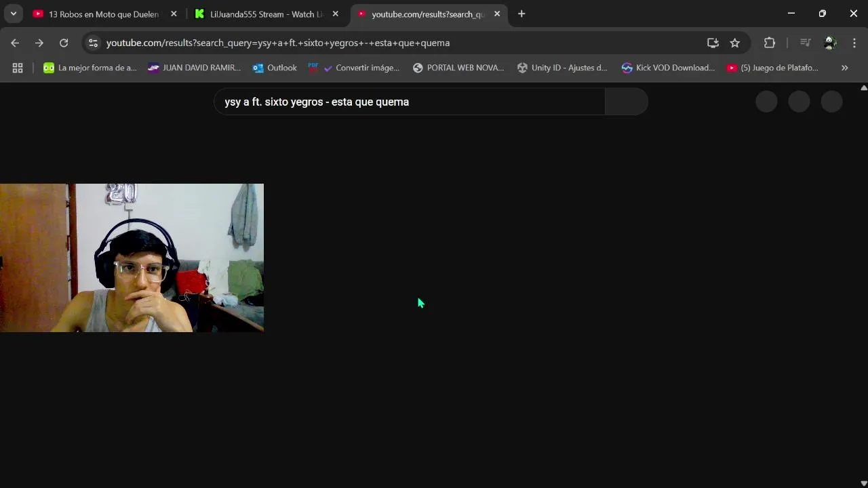Go back to the previous page
The image size is (868, 488).
pos(15,43)
